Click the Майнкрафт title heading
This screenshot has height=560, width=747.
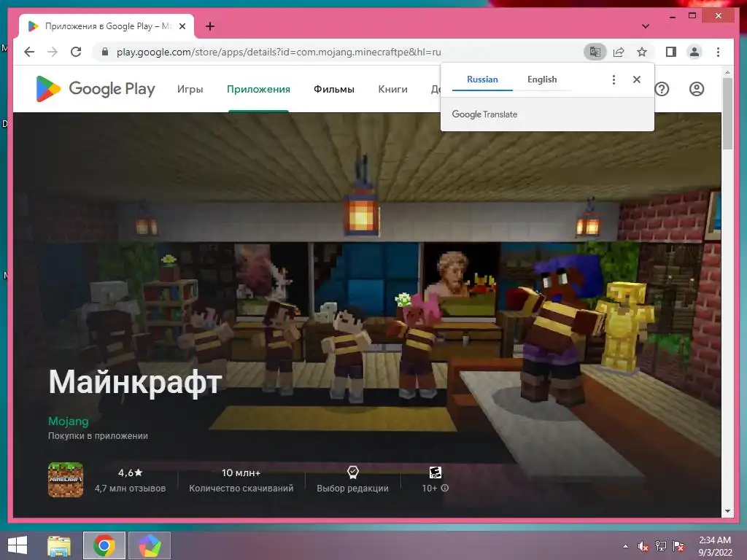click(x=135, y=382)
